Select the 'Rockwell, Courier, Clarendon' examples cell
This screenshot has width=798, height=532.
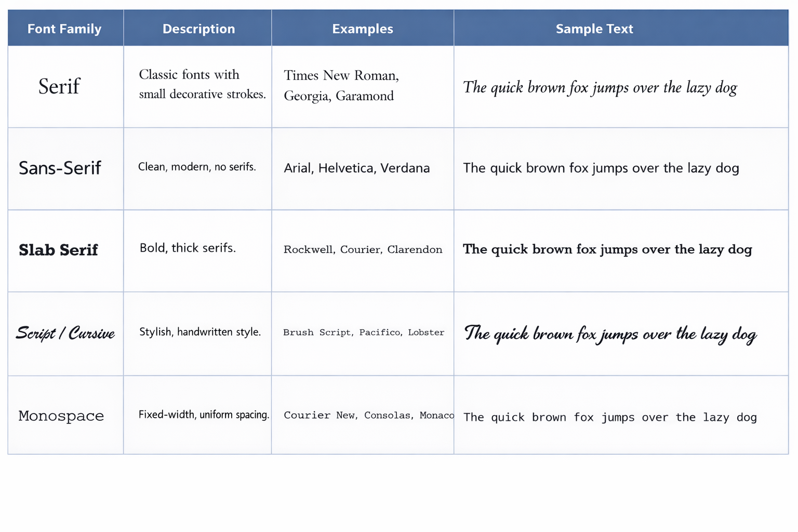363,249
